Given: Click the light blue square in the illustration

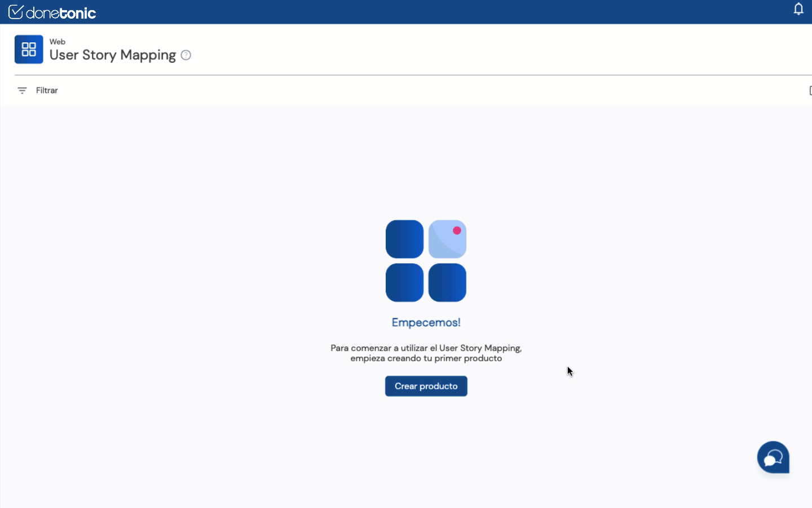Looking at the screenshot, I should [443, 243].
